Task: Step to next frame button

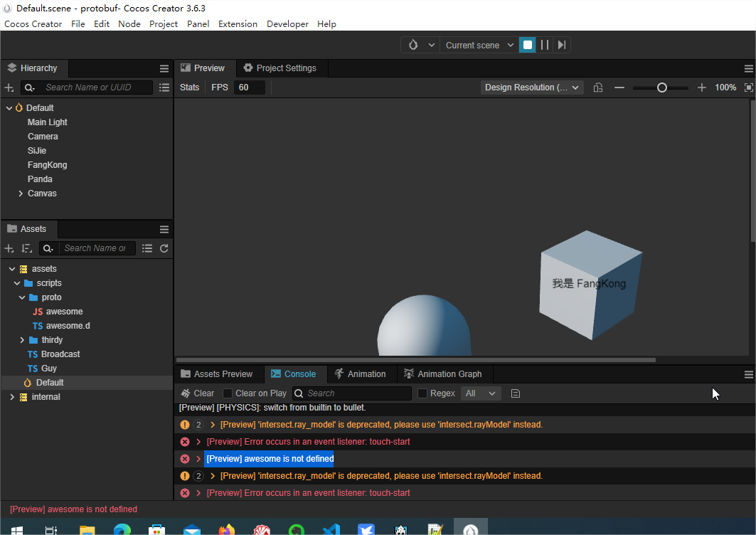Action: pyautogui.click(x=562, y=45)
